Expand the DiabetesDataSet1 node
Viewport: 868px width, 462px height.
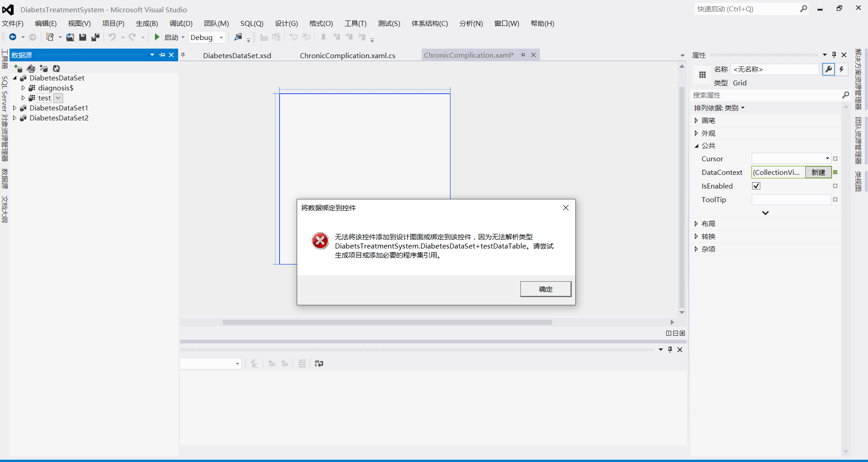click(15, 108)
